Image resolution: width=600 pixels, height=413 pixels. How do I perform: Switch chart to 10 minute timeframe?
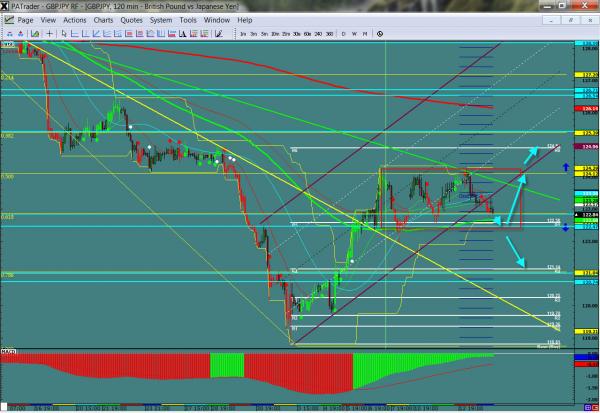(x=275, y=34)
